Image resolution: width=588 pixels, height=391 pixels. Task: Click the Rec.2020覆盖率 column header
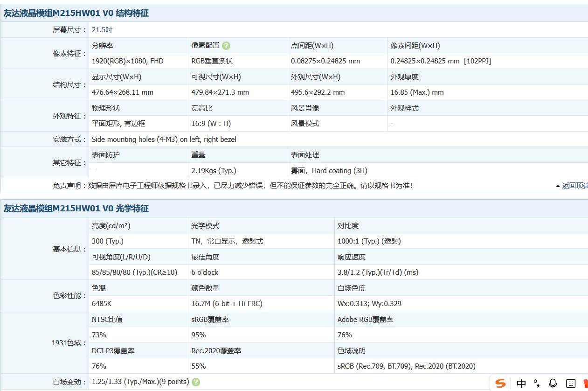tap(216, 351)
